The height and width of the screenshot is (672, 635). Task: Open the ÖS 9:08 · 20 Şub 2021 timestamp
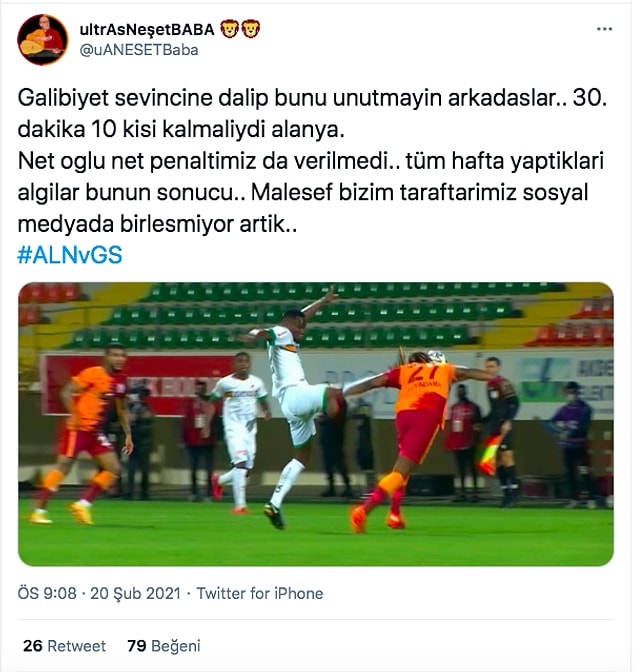(99, 594)
